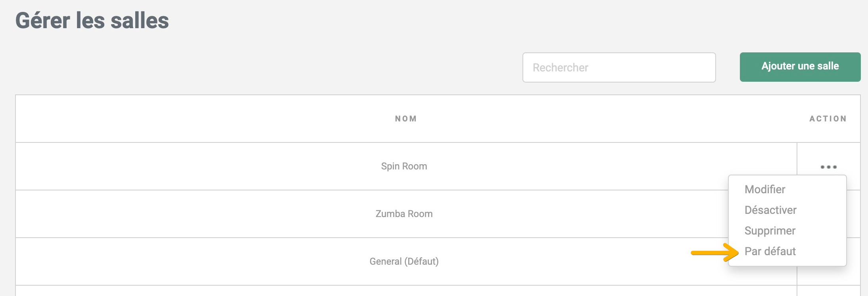Choose Modifier from the action menu
This screenshot has width=868, height=296.
765,189
